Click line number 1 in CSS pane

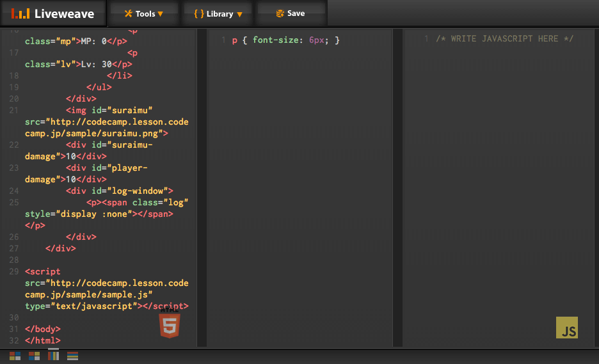point(223,40)
